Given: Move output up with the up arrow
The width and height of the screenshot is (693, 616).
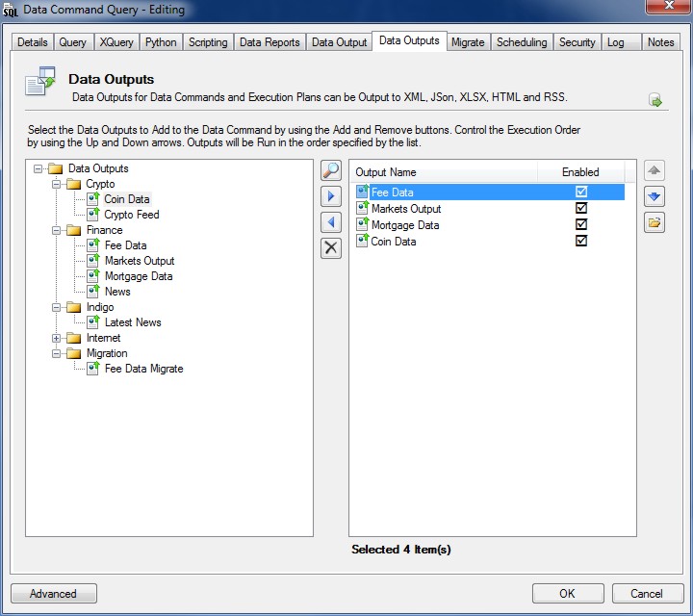Looking at the screenshot, I should (654, 171).
